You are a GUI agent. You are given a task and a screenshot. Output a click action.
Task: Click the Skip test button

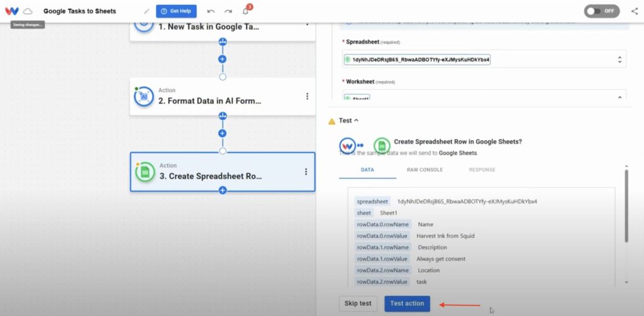[358, 303]
